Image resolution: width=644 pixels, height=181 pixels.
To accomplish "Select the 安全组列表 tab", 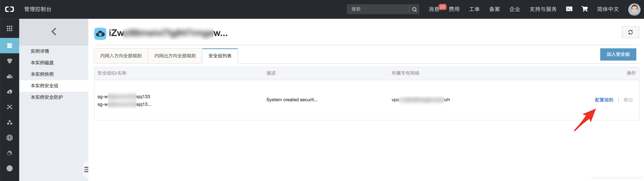I will [x=220, y=56].
